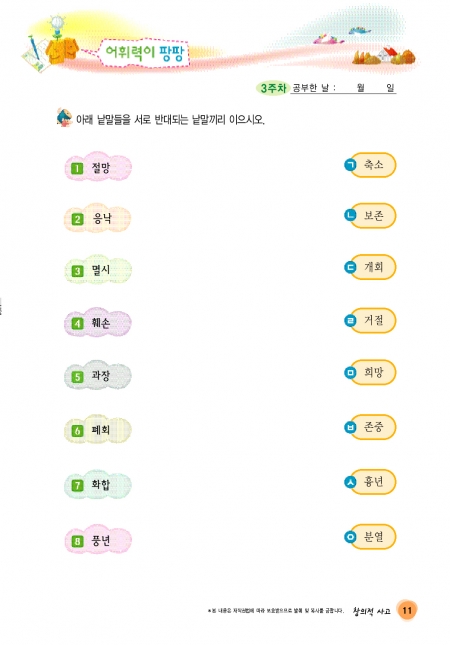Viewport: 450px width, 645px height.
Task: Click the character mascot icon before the instruction
Action: tap(64, 118)
